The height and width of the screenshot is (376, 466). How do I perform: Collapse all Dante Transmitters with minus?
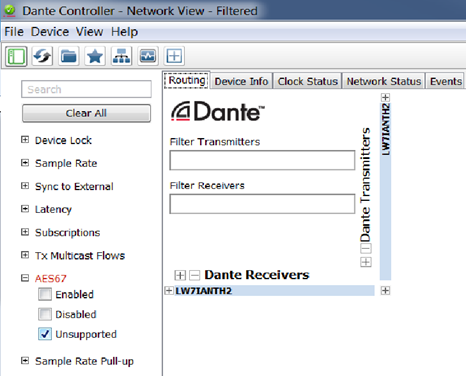pyautogui.click(x=366, y=248)
